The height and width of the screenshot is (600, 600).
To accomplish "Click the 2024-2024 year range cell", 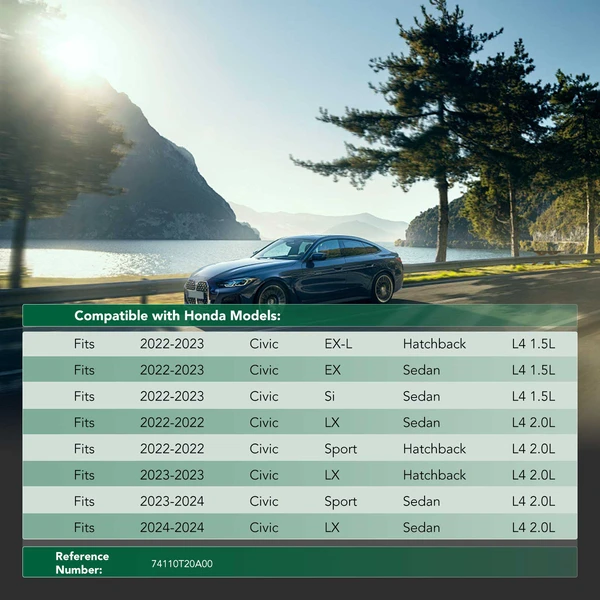I will tap(171, 527).
